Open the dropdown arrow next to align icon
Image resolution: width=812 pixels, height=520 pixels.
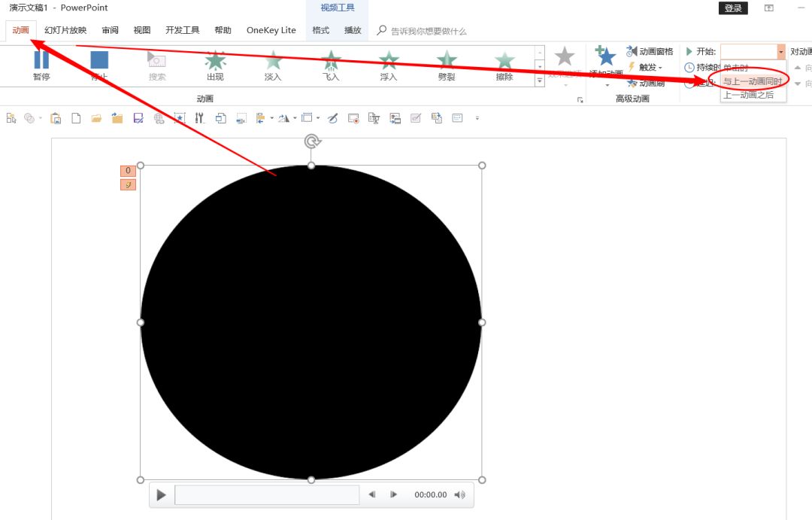click(x=272, y=118)
